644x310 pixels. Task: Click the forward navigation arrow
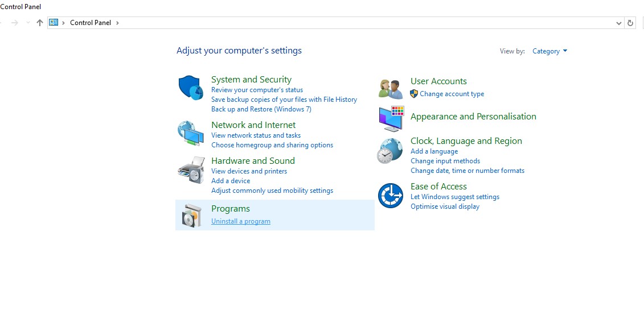15,23
